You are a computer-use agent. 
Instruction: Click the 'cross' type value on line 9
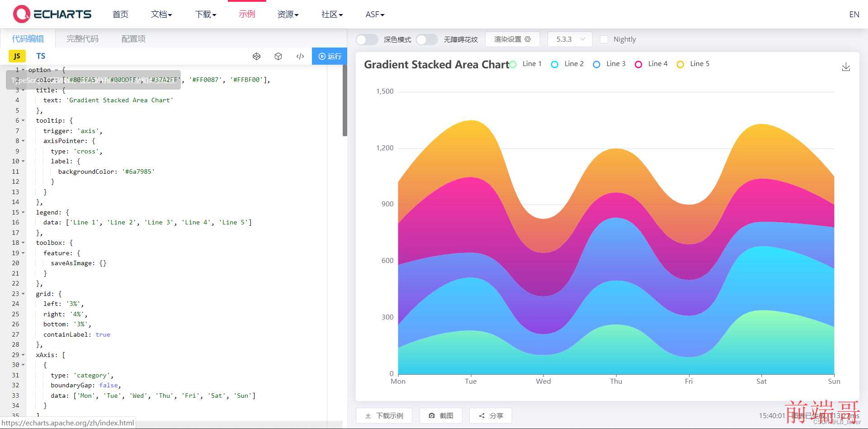pyautogui.click(x=86, y=151)
